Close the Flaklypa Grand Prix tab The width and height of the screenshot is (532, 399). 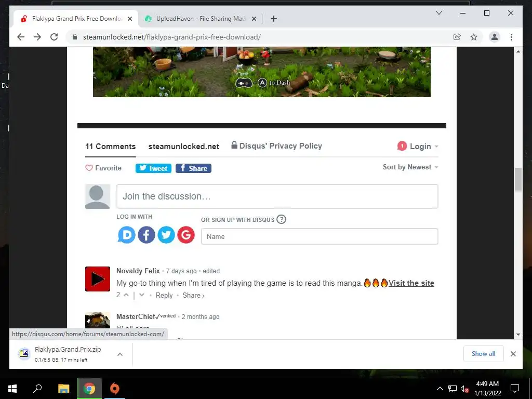click(130, 19)
